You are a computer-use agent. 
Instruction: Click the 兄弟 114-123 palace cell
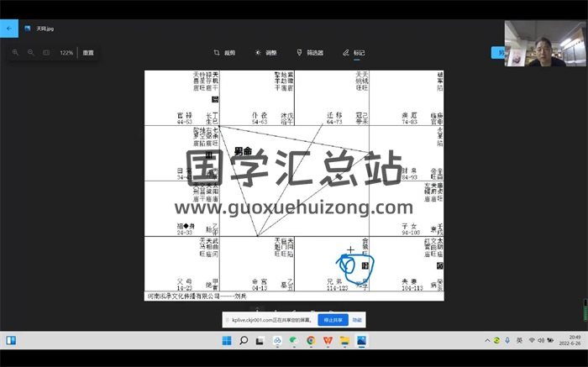coord(333,264)
